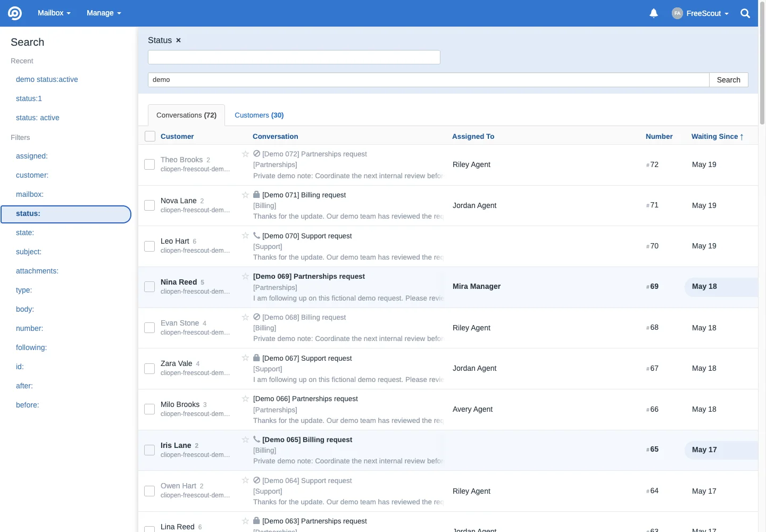
Task: Star the Demo 066 Partnerships conversation
Action: [245, 398]
